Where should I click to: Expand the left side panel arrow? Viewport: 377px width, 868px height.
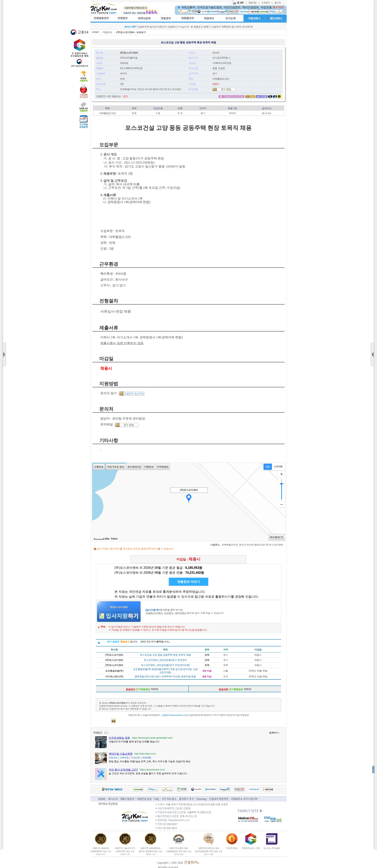pos(4,354)
